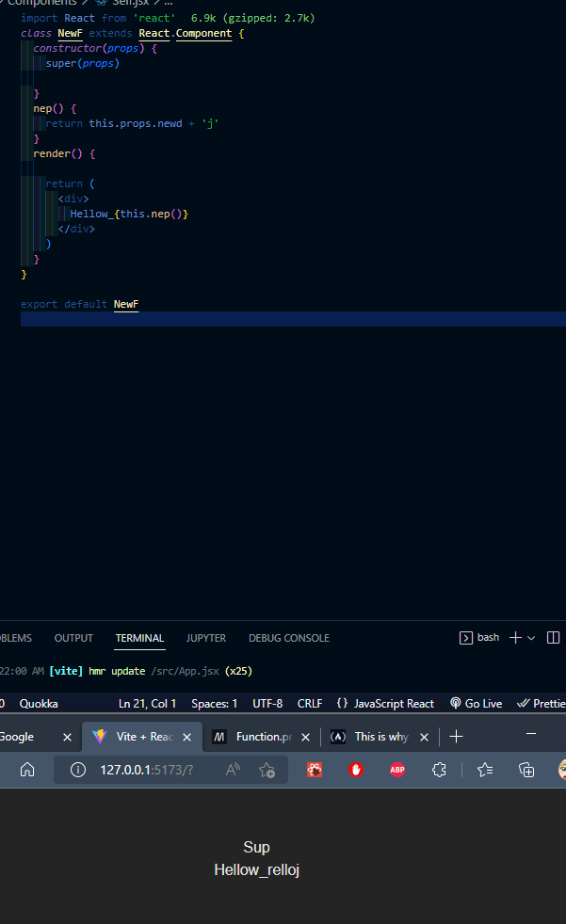
Task: Click the Vite logo favicon on tab
Action: tap(99, 736)
